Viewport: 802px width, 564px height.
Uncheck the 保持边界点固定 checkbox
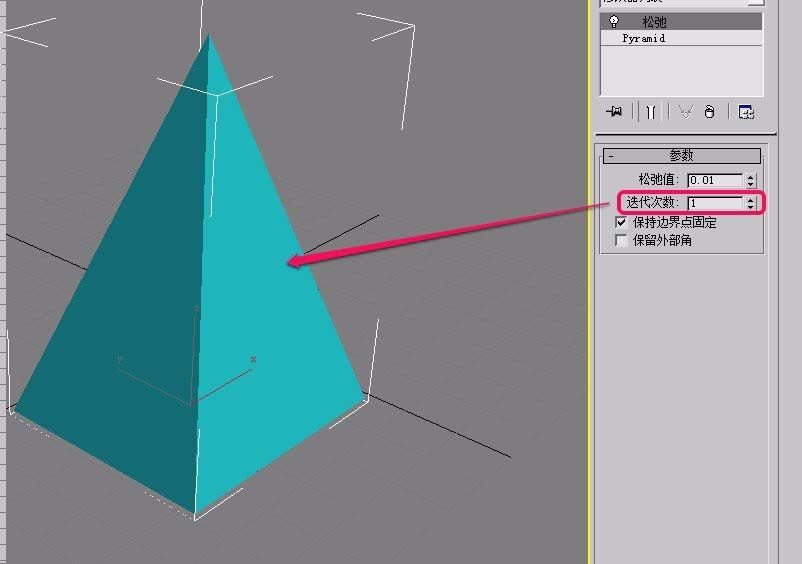pyautogui.click(x=621, y=222)
